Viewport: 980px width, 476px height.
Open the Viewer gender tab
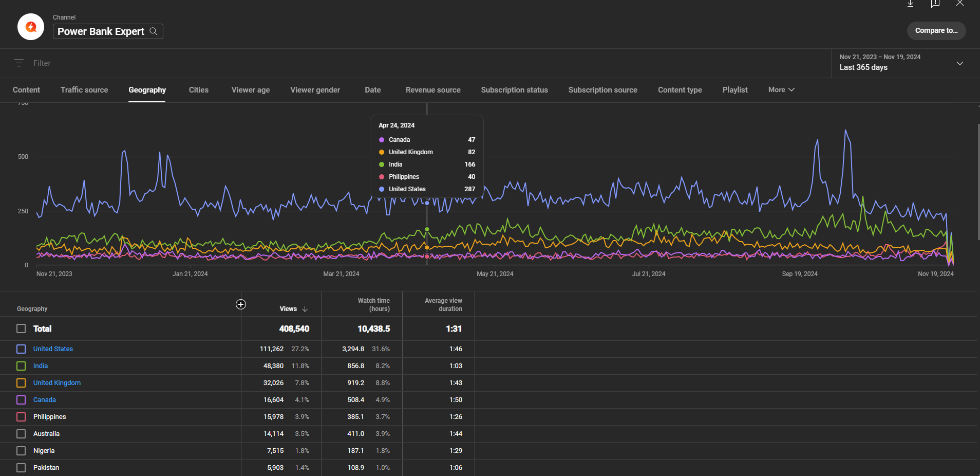pos(315,90)
